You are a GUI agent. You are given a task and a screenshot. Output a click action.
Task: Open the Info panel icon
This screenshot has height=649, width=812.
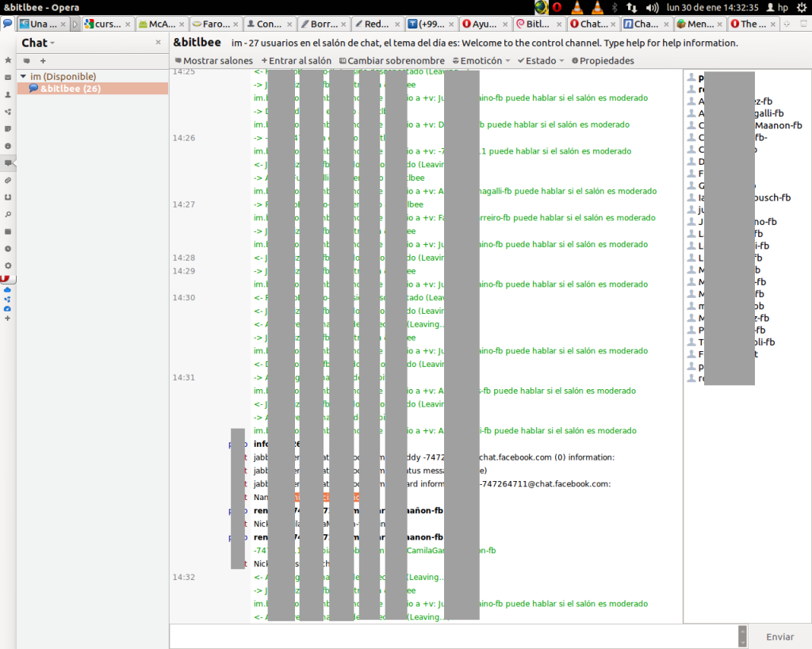coord(8,146)
